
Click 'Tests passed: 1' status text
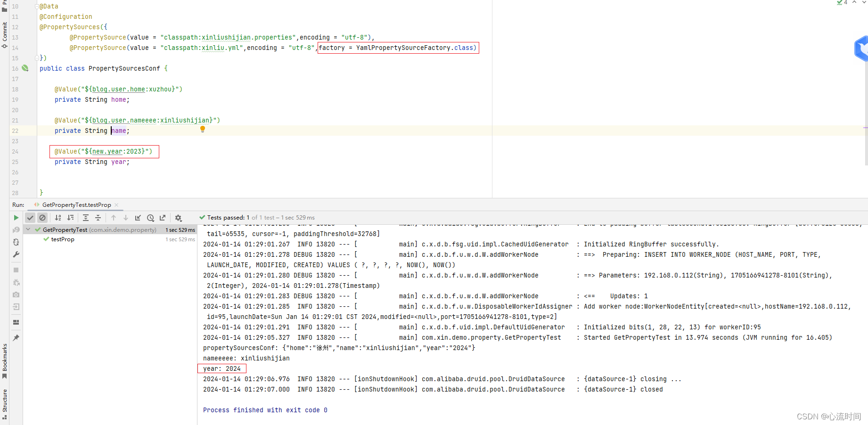[228, 218]
